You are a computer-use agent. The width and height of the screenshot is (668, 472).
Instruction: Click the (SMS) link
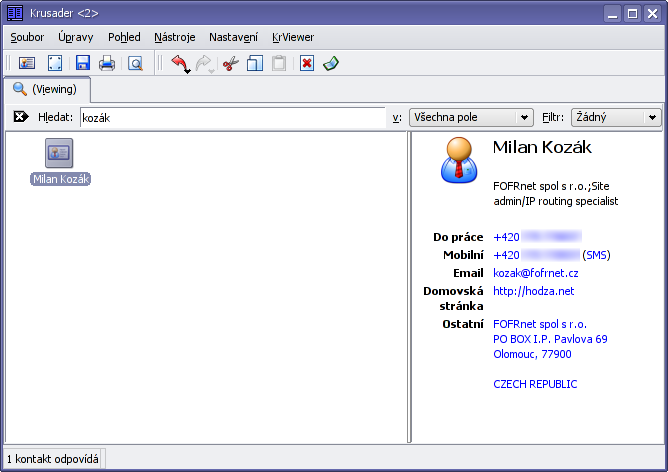coord(596,255)
